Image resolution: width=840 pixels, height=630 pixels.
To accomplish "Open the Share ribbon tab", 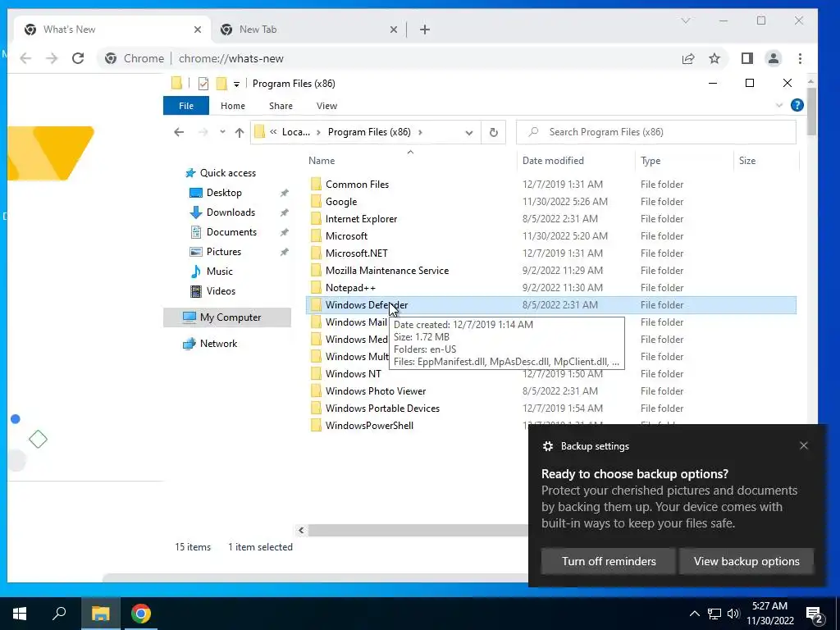I will (x=281, y=106).
